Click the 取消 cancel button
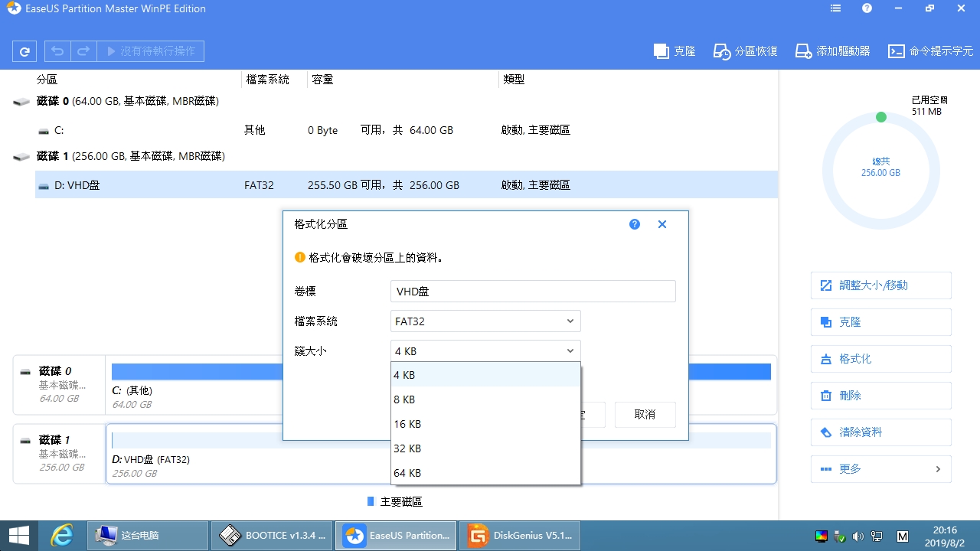 click(645, 414)
